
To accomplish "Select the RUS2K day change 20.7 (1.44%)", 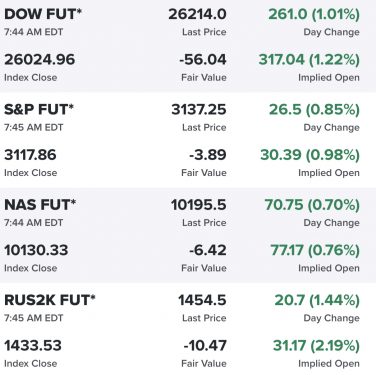I will (317, 300).
